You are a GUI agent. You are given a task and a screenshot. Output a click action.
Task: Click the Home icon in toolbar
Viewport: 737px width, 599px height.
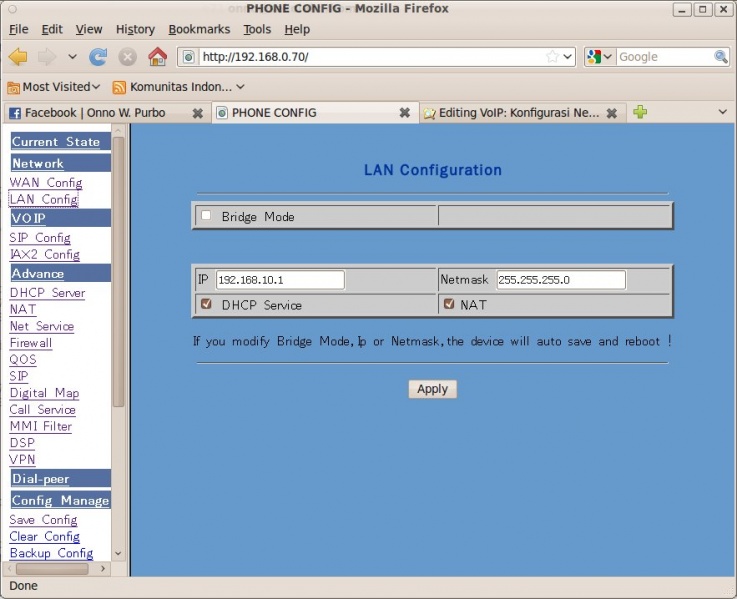pyautogui.click(x=157, y=57)
